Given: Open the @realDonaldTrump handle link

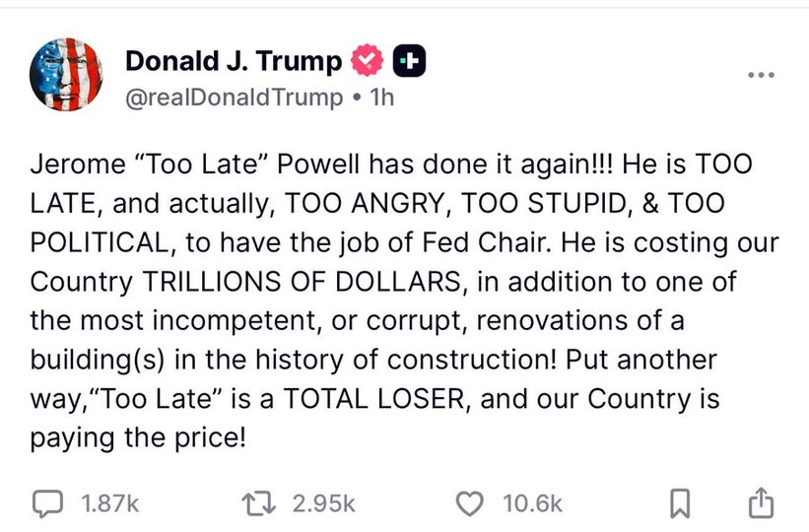Looking at the screenshot, I should [x=235, y=98].
